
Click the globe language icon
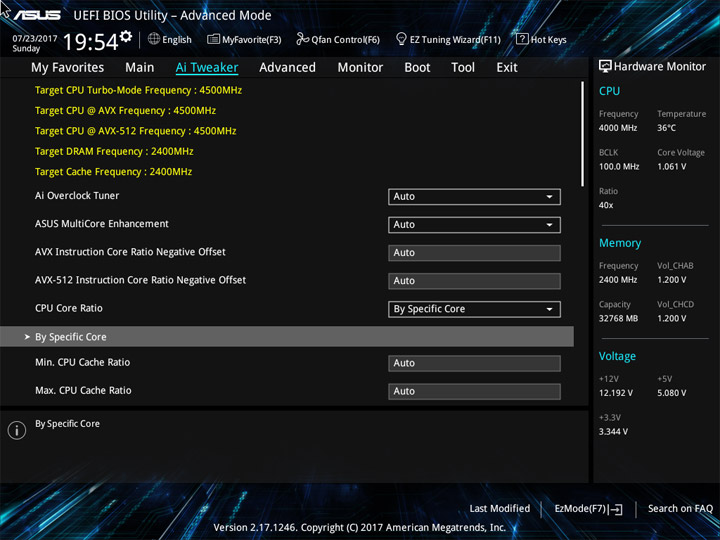tap(154, 39)
